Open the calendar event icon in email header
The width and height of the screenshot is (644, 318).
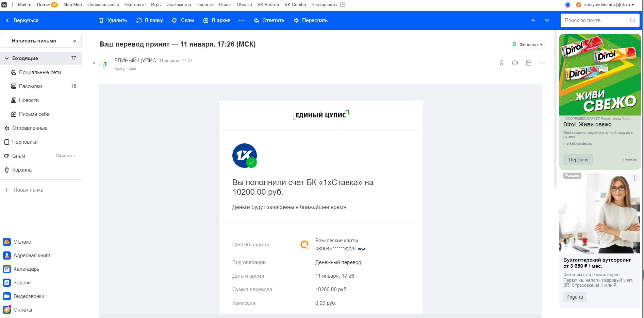point(528,63)
